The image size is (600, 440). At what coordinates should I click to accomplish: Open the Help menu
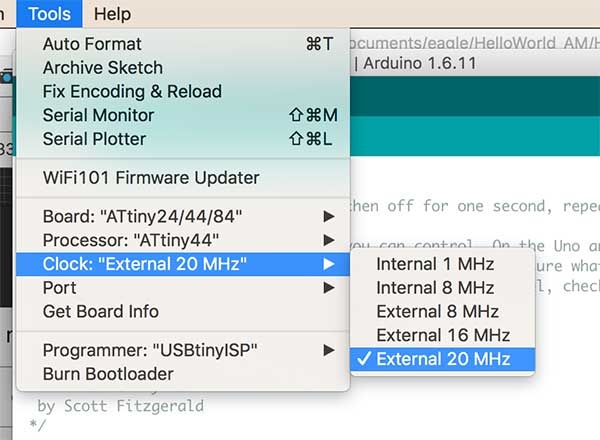point(111,14)
